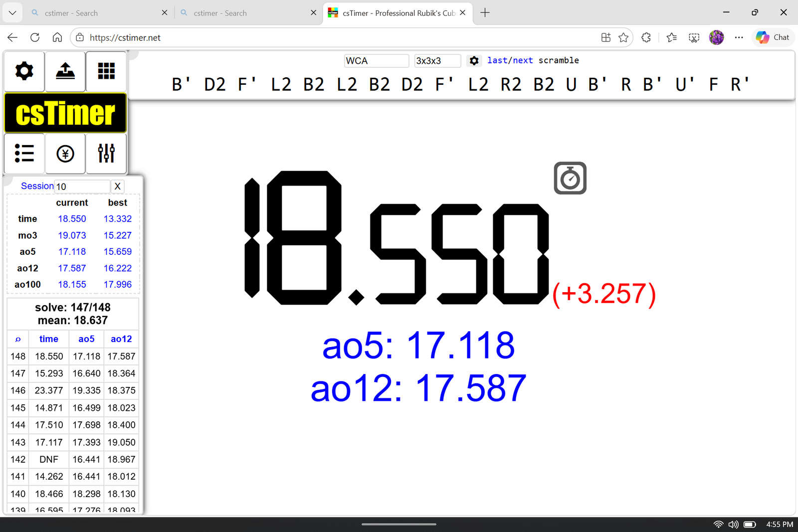
Task: Click the csTimer logo
Action: [x=65, y=113]
